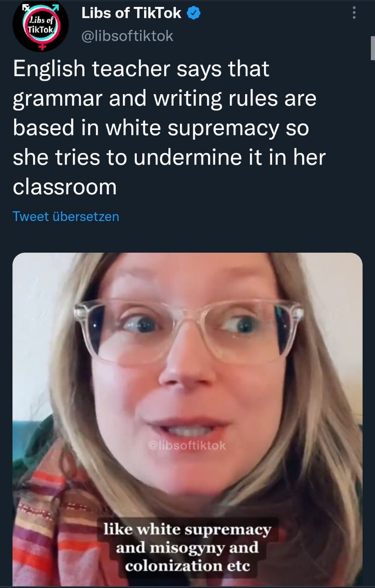Select the tweet line starting 'English teacher'
Image resolution: width=375 pixels, height=588 pixels.
tap(141, 69)
